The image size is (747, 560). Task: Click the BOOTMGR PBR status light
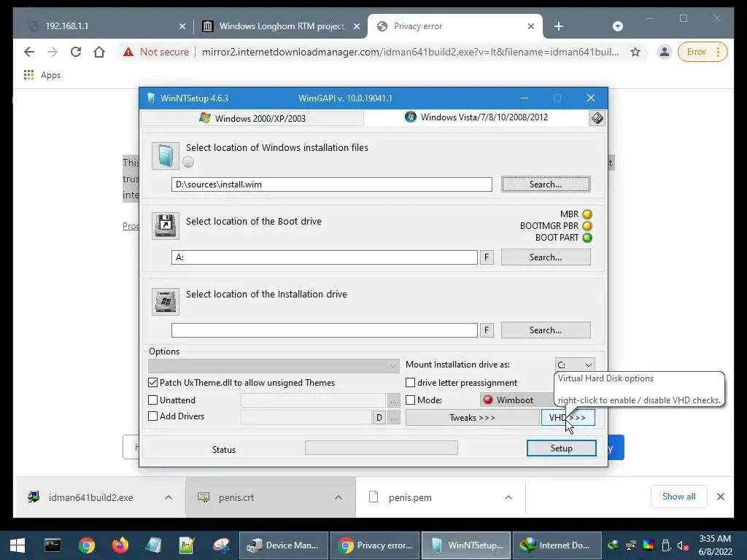coord(587,226)
